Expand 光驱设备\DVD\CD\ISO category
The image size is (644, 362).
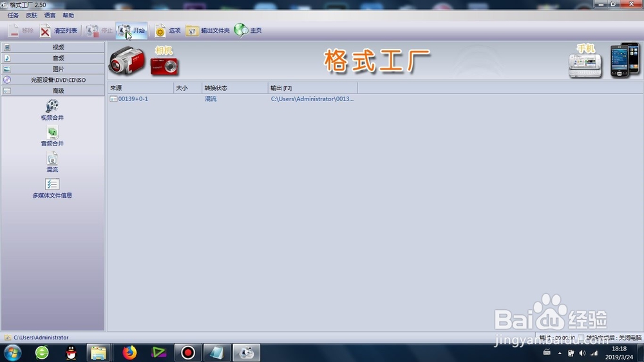tap(53, 80)
